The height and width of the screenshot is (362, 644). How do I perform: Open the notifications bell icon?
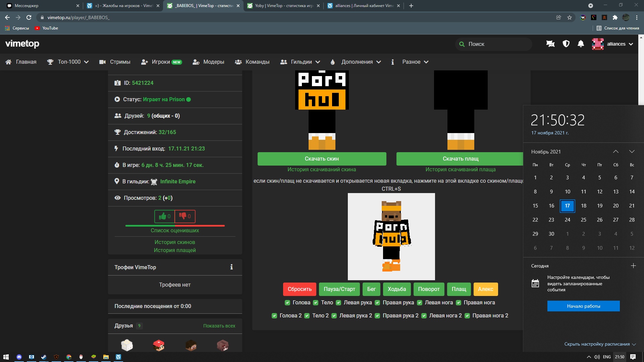tap(581, 44)
